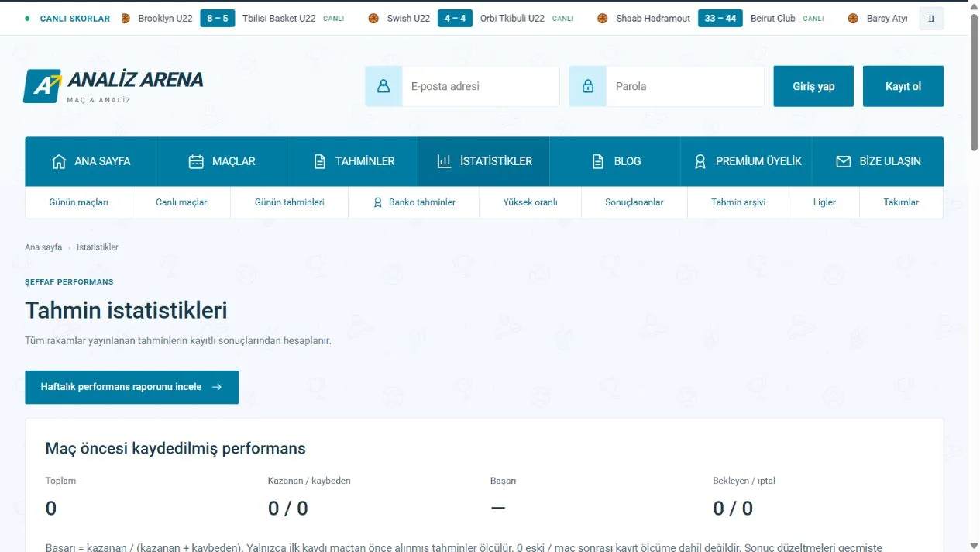Viewport: 980px width, 552px height.
Task: Select the Canlı maçlar submenu tab
Action: (181, 202)
